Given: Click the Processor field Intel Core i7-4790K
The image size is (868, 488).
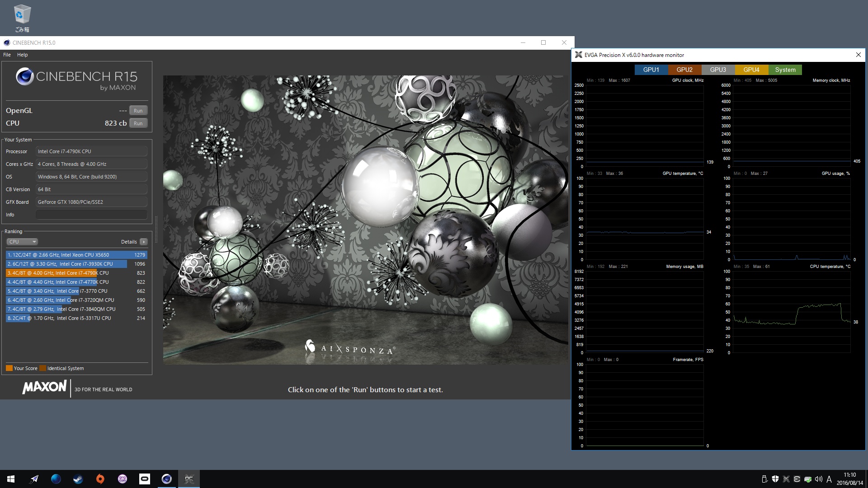Looking at the screenshot, I should pyautogui.click(x=91, y=151).
